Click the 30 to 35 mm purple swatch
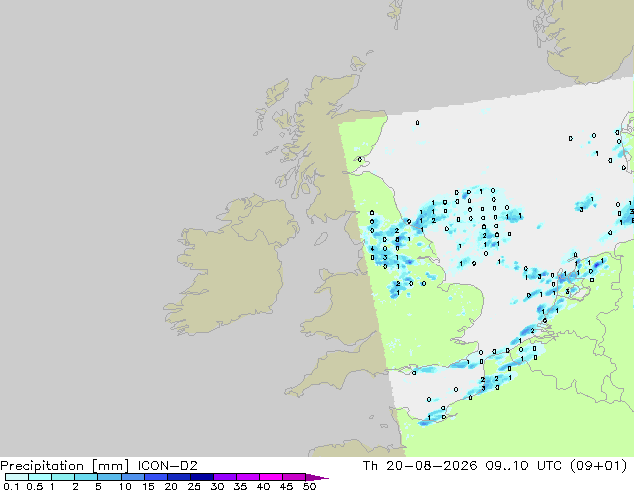 coord(224,477)
